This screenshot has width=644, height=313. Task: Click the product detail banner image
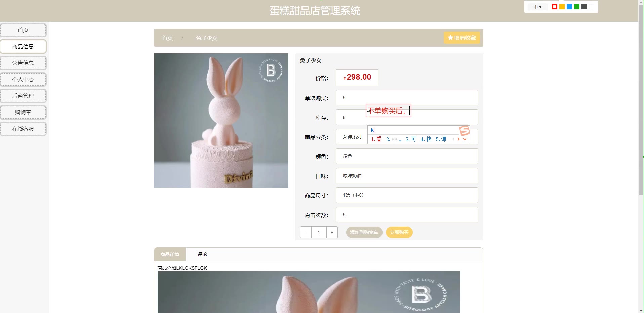click(309, 292)
